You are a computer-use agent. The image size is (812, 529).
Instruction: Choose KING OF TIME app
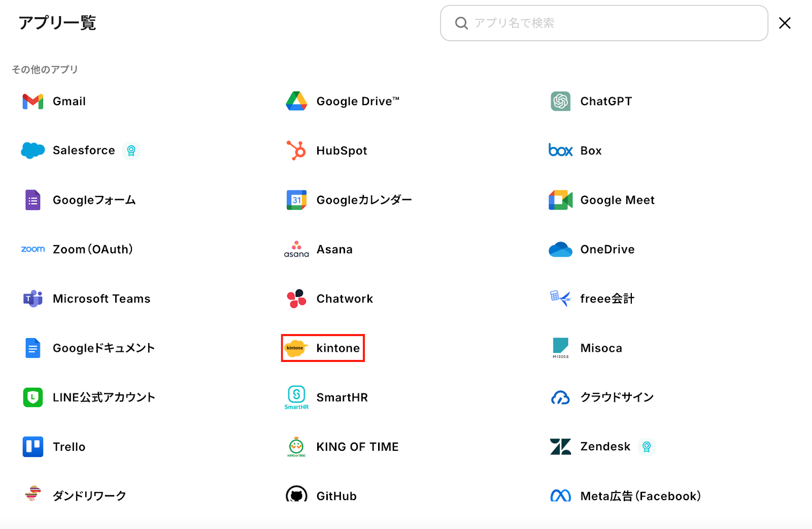point(357,447)
